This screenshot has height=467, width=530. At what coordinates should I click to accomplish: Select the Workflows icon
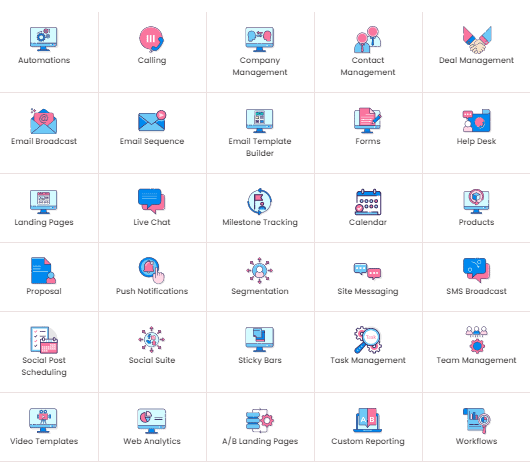click(477, 421)
